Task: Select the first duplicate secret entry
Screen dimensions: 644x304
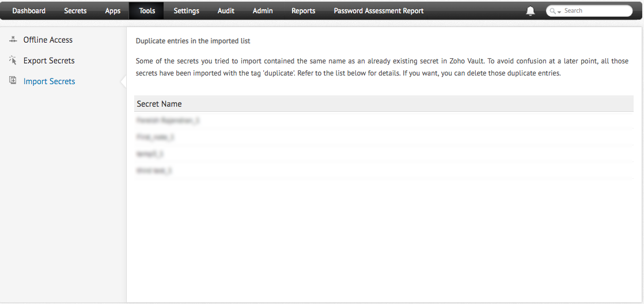Action: click(384, 121)
